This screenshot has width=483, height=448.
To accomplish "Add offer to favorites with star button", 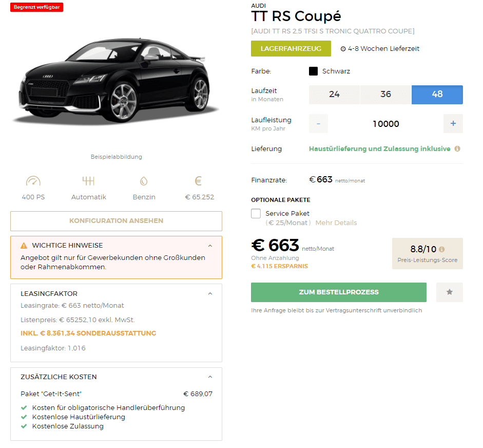I will [450, 292].
